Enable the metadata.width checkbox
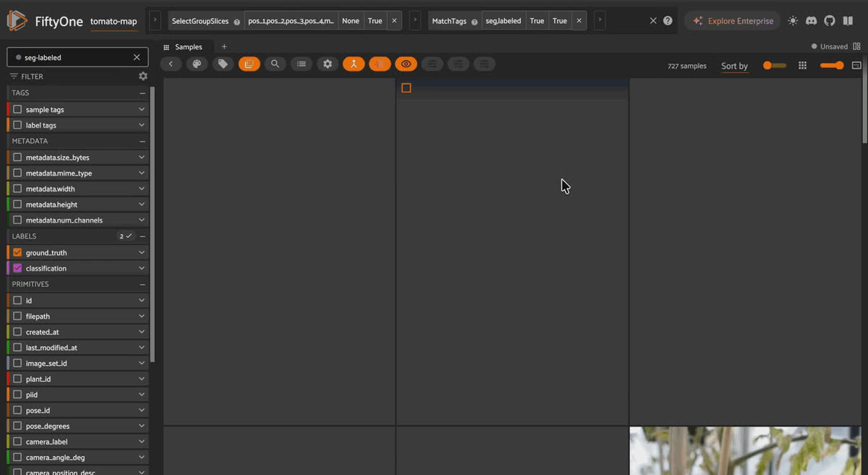This screenshot has height=475, width=868. pyautogui.click(x=17, y=189)
